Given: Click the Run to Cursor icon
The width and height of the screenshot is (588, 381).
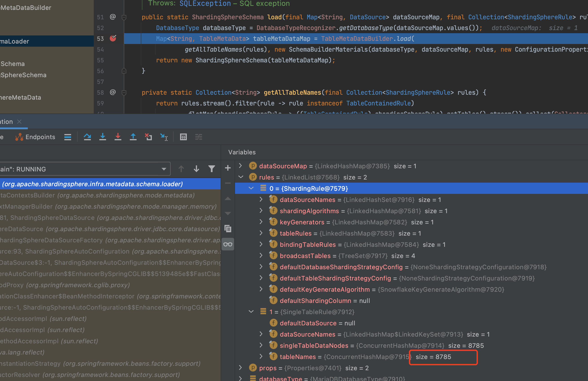Looking at the screenshot, I should pos(163,137).
